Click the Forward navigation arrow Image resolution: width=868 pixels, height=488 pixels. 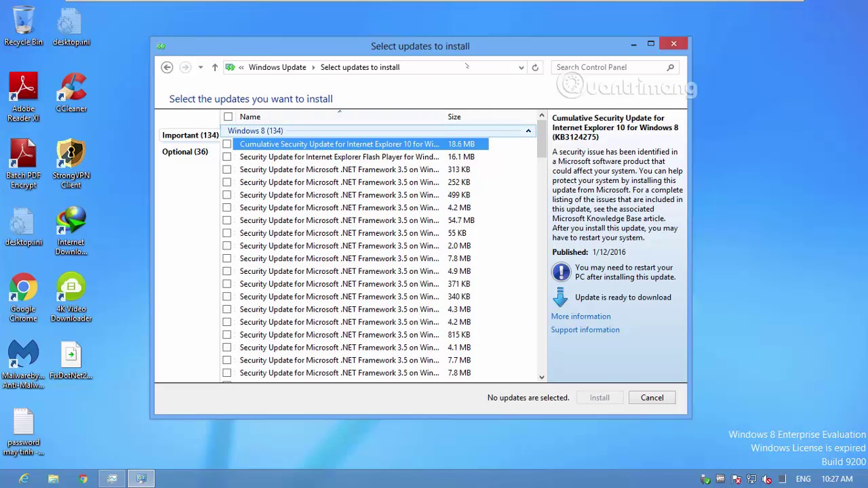[x=185, y=67]
